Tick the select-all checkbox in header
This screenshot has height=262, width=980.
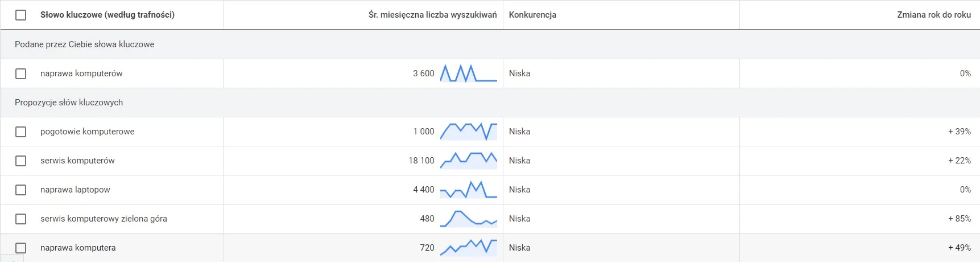point(20,15)
